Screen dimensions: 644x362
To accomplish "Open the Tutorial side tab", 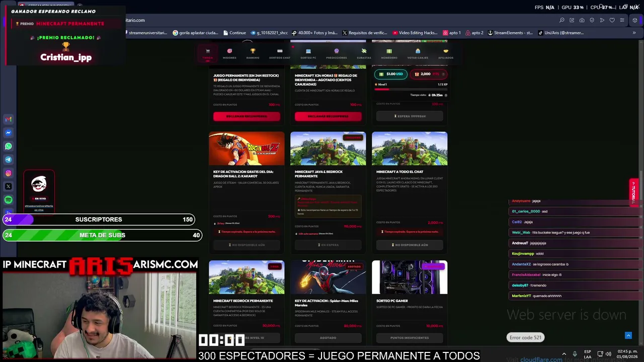I will pos(633,192).
